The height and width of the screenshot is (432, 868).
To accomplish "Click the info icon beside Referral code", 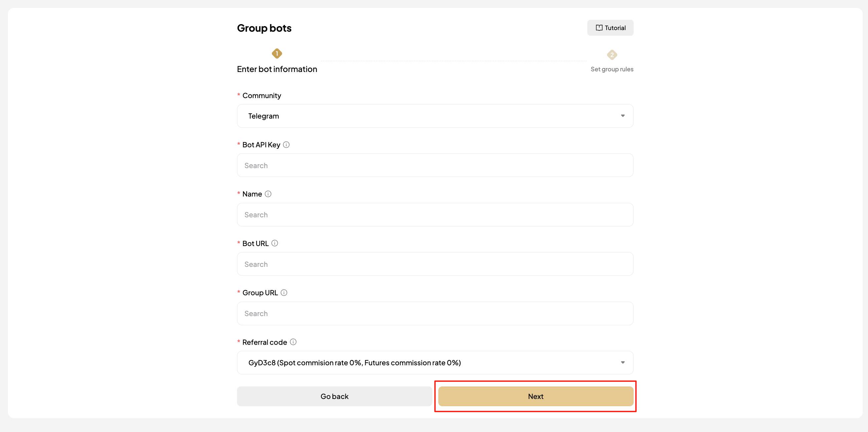I will pos(293,342).
